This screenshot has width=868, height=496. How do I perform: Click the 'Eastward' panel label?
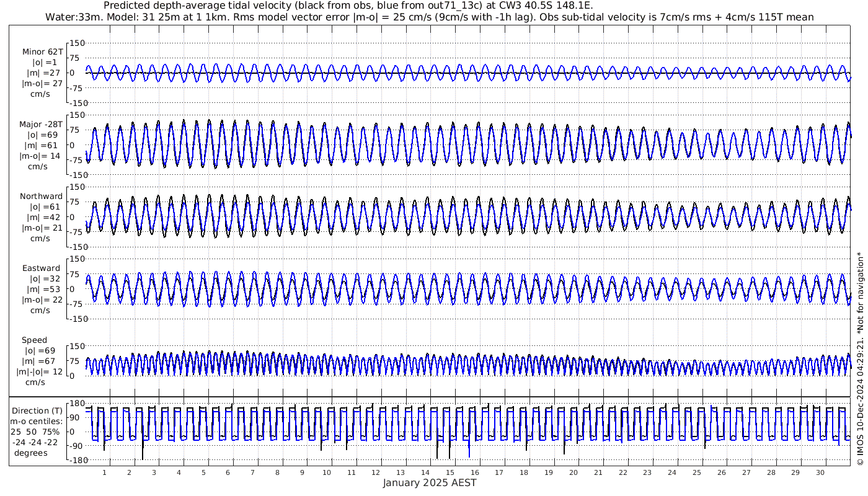point(41,268)
